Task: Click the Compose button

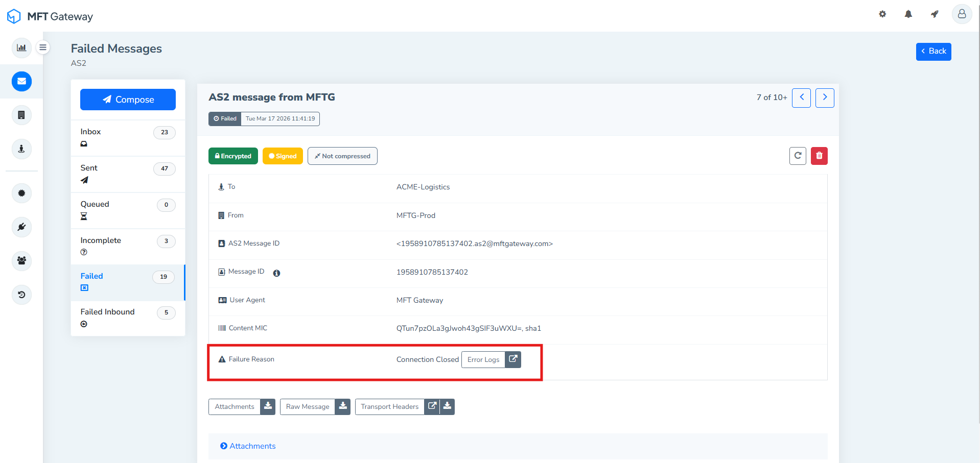Action: (x=128, y=100)
